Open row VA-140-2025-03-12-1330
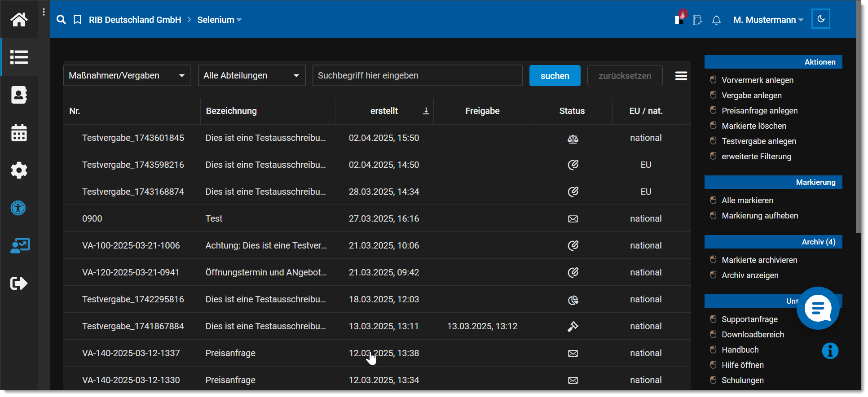Viewport: 868px width, 397px height. click(x=377, y=379)
